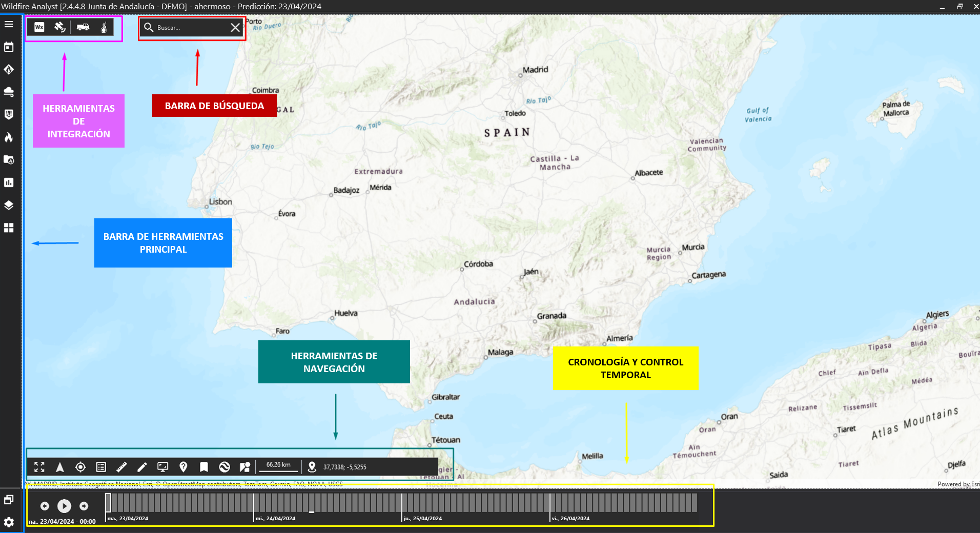The width and height of the screenshot is (980, 533).
Task: Select the satellite integration tool
Action: point(60,27)
